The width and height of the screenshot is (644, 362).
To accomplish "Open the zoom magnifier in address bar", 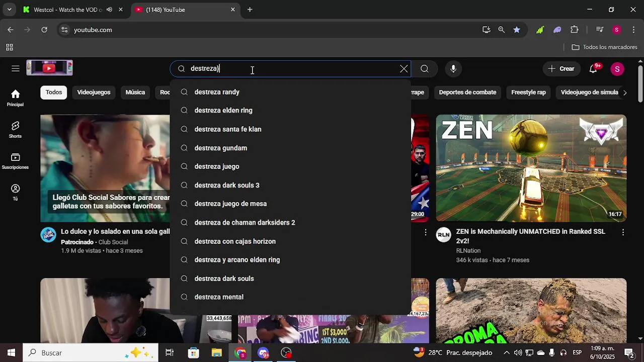I will 501,30.
